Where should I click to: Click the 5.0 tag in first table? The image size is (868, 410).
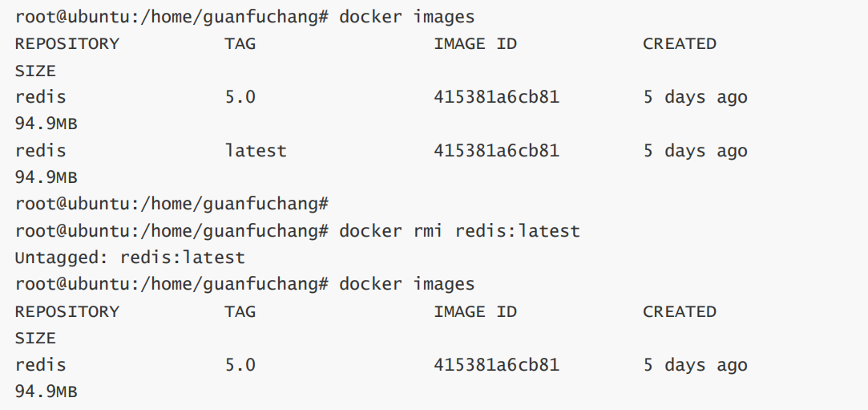pyautogui.click(x=240, y=98)
